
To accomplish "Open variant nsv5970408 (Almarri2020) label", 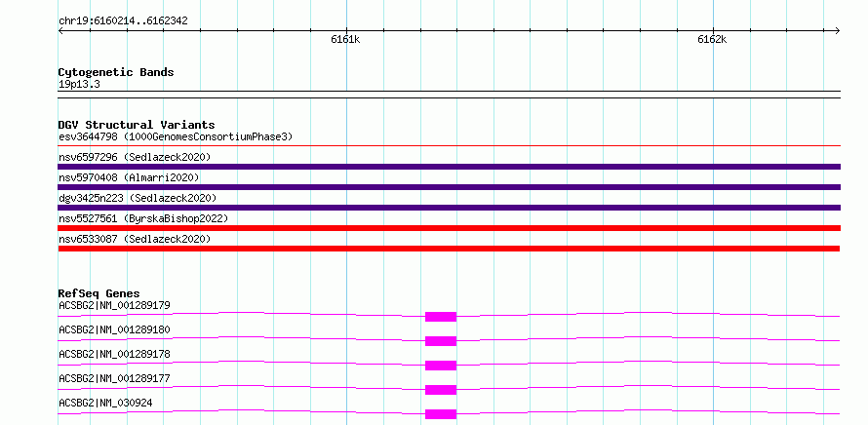I will click(x=129, y=177).
